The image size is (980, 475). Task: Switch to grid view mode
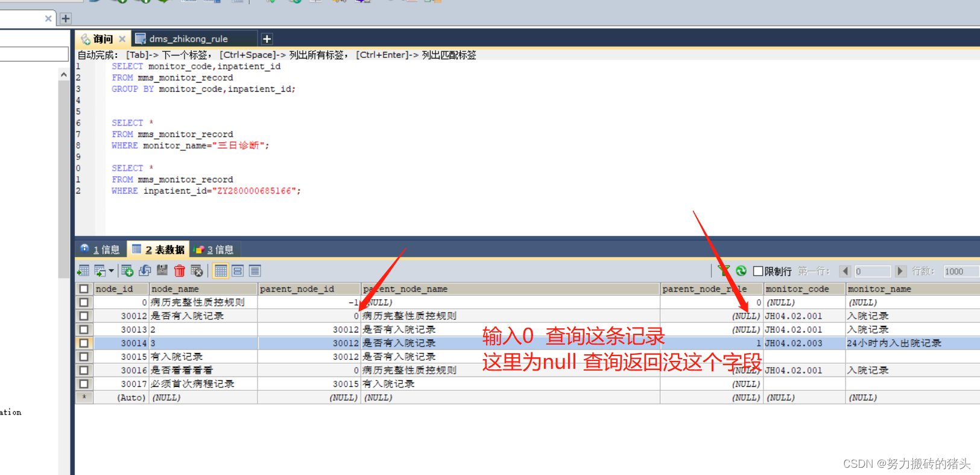pyautogui.click(x=221, y=271)
